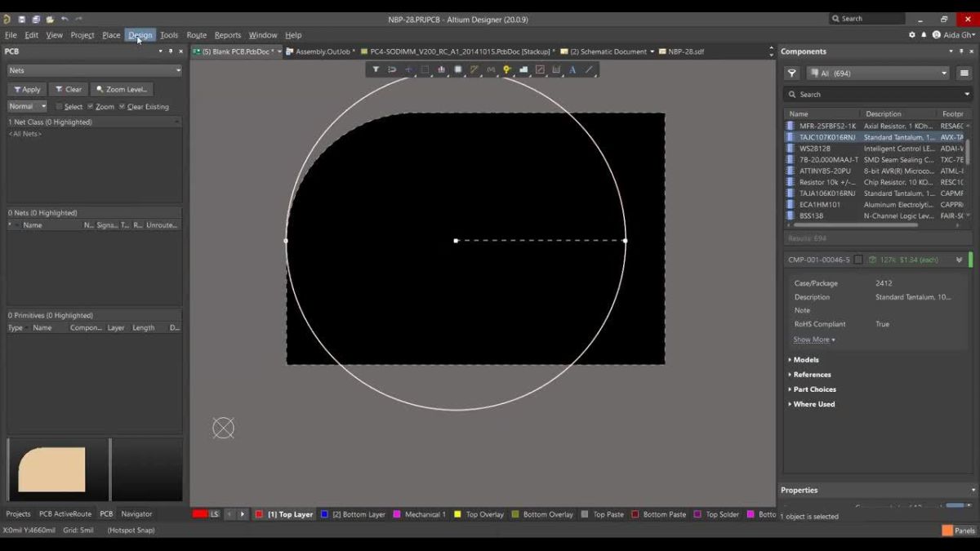Click the snap/magnet tool in Active Bar
The width and height of the screenshot is (980, 551).
[392, 69]
